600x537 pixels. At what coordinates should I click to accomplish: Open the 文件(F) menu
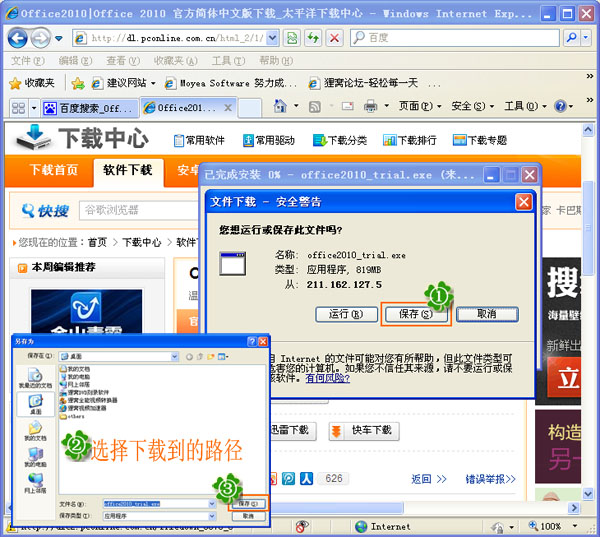[x=28, y=60]
